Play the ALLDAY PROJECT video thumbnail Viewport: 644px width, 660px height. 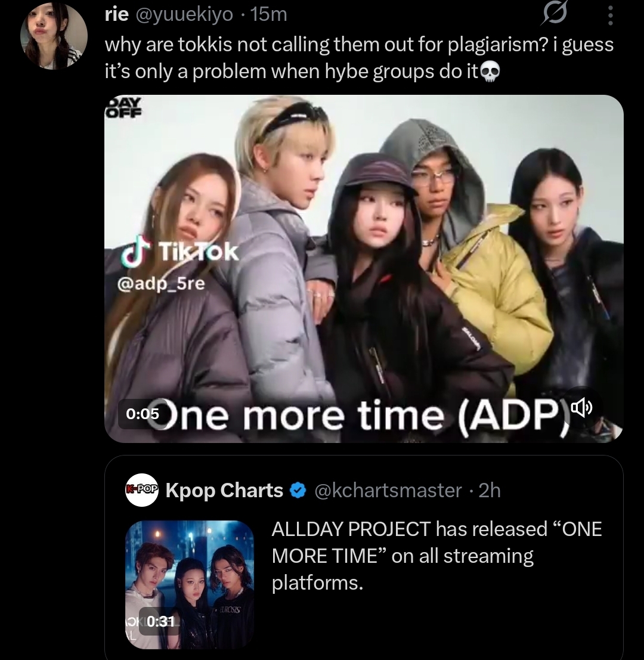click(x=190, y=585)
